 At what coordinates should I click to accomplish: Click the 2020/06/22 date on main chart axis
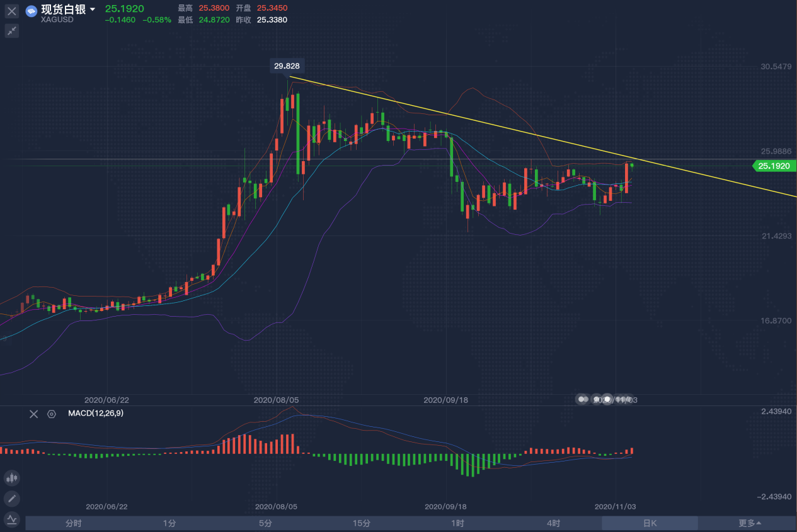pyautogui.click(x=106, y=400)
